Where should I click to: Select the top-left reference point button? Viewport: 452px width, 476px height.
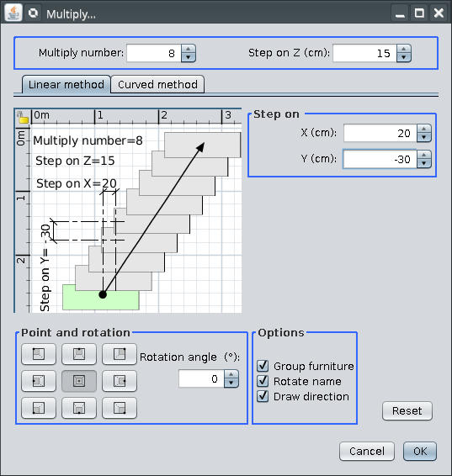pyautogui.click(x=39, y=354)
